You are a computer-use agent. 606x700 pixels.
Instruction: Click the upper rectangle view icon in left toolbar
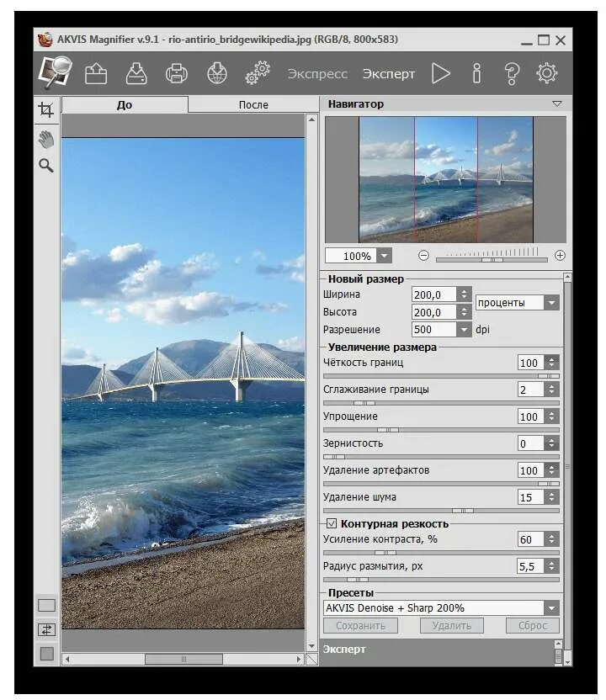pos(47,606)
